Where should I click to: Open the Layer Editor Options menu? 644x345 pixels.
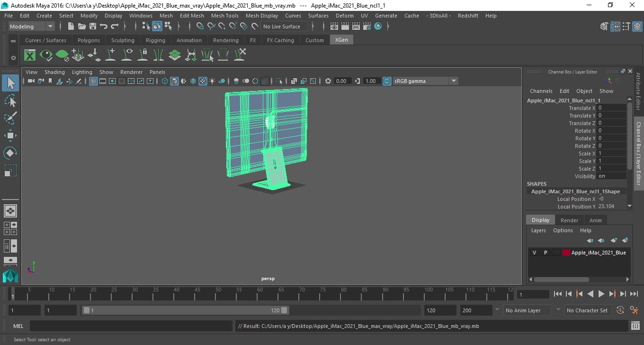pos(563,230)
